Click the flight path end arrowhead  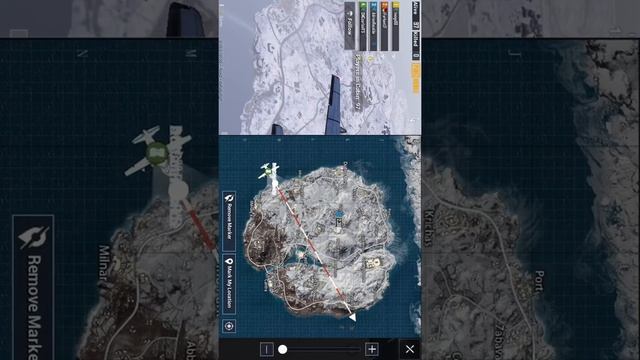[x=352, y=317]
